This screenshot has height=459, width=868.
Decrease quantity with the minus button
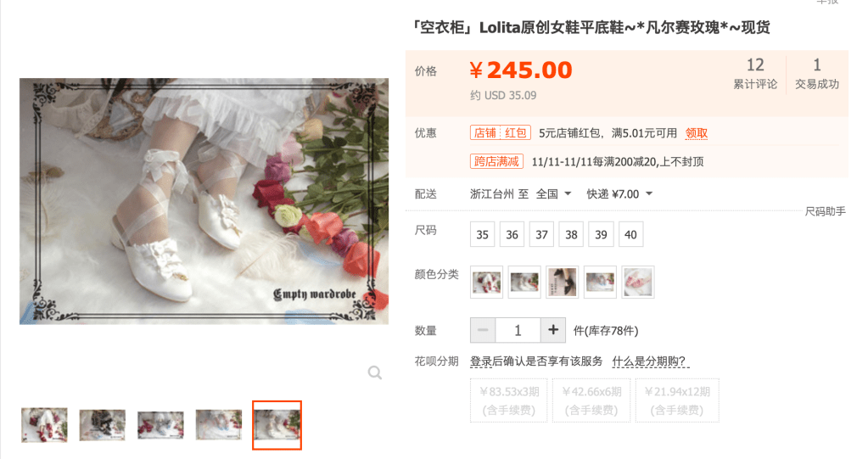coord(483,330)
